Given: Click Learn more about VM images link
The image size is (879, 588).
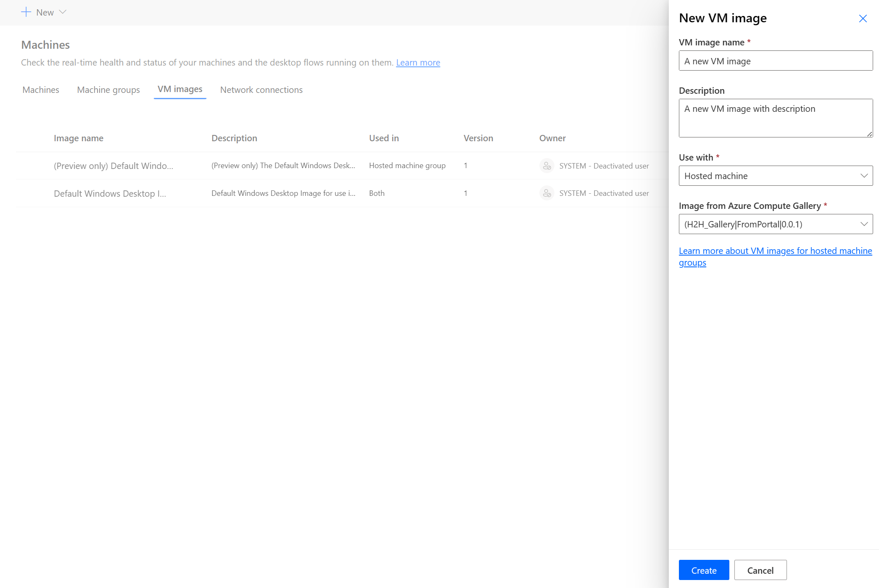Looking at the screenshot, I should [775, 257].
